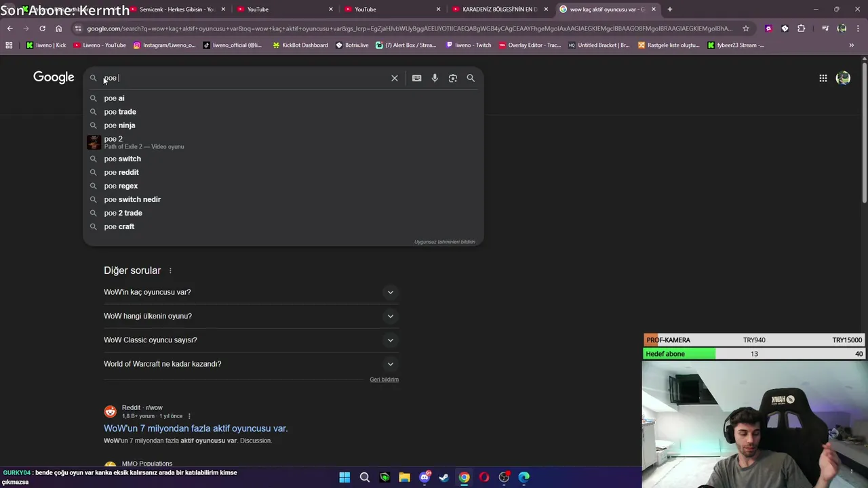868x488 pixels.
Task: Open OBS Studio from the taskbar
Action: pos(504,477)
